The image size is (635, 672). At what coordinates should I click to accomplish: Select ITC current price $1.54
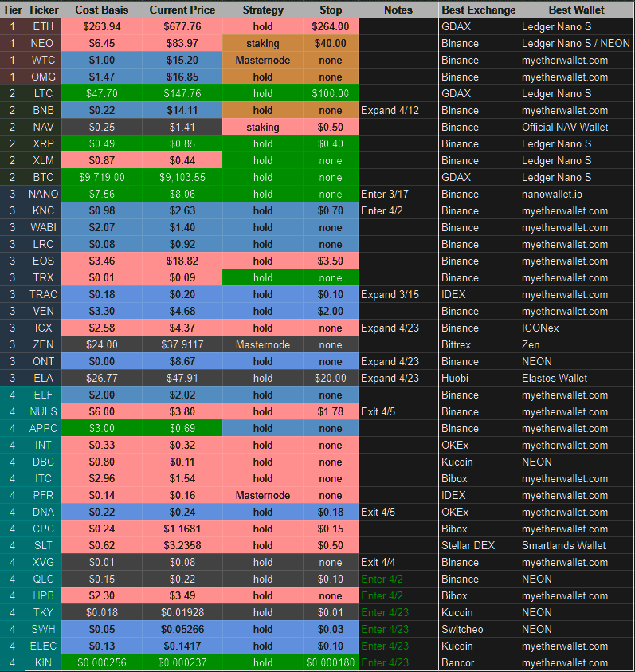click(x=182, y=478)
